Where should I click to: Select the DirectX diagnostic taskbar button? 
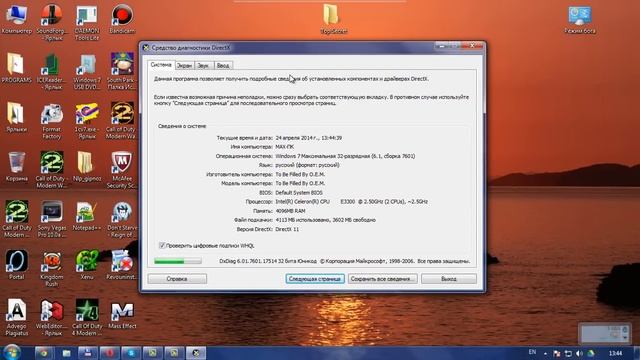pyautogui.click(x=196, y=353)
